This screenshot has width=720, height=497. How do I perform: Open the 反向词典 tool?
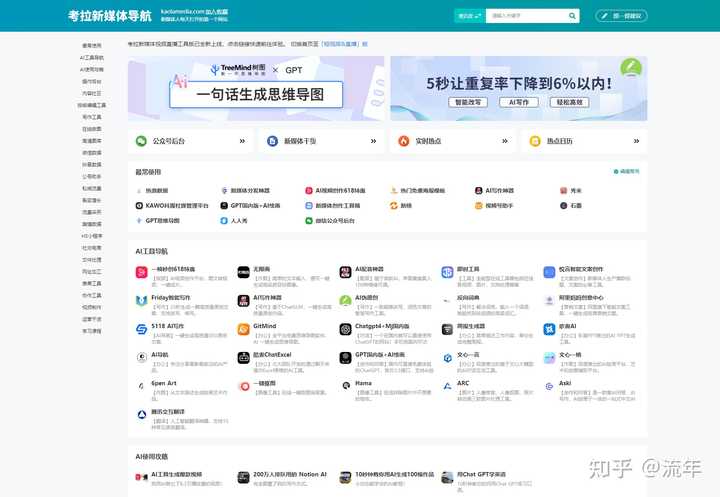point(488,304)
